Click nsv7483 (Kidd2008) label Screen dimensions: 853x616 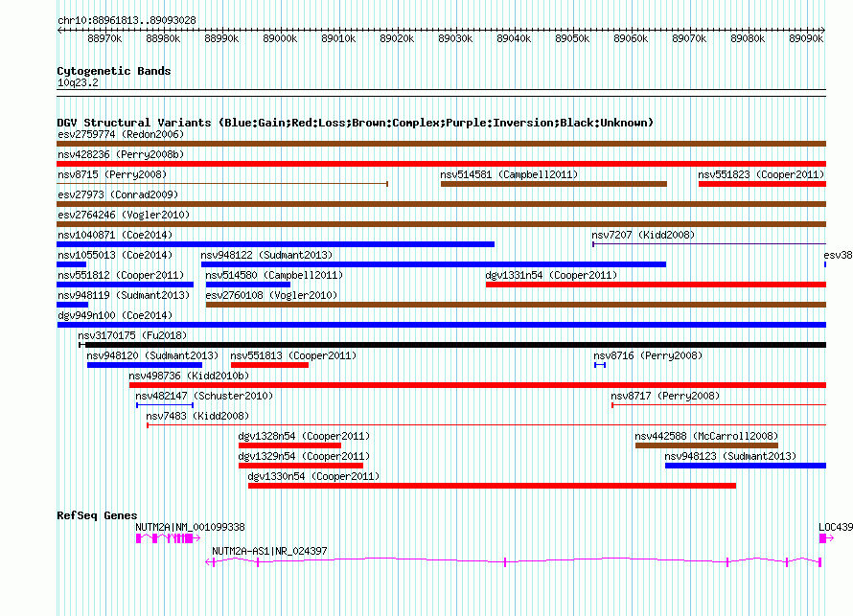(197, 416)
